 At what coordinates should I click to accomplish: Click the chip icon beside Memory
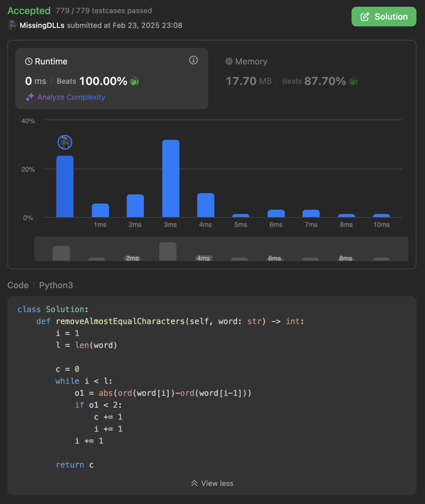coord(229,61)
